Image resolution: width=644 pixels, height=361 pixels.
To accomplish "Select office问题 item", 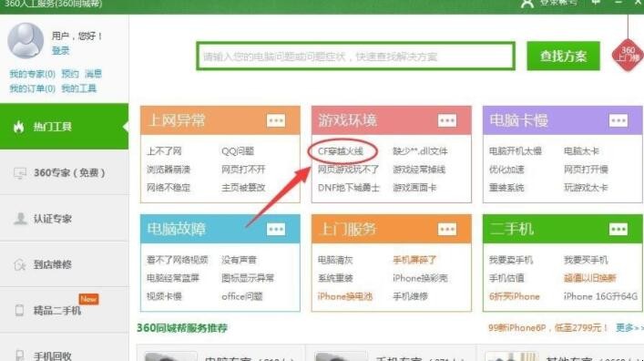I will tap(242, 296).
